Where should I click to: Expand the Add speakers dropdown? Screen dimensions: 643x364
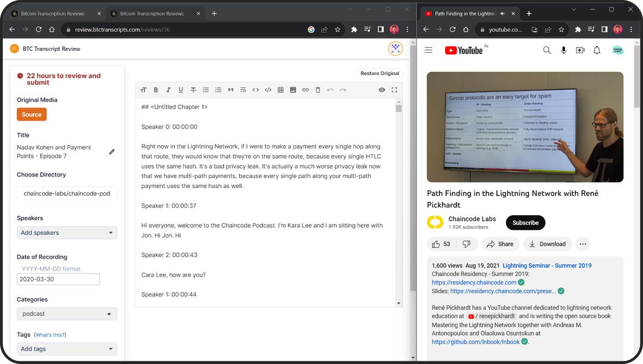coord(67,233)
